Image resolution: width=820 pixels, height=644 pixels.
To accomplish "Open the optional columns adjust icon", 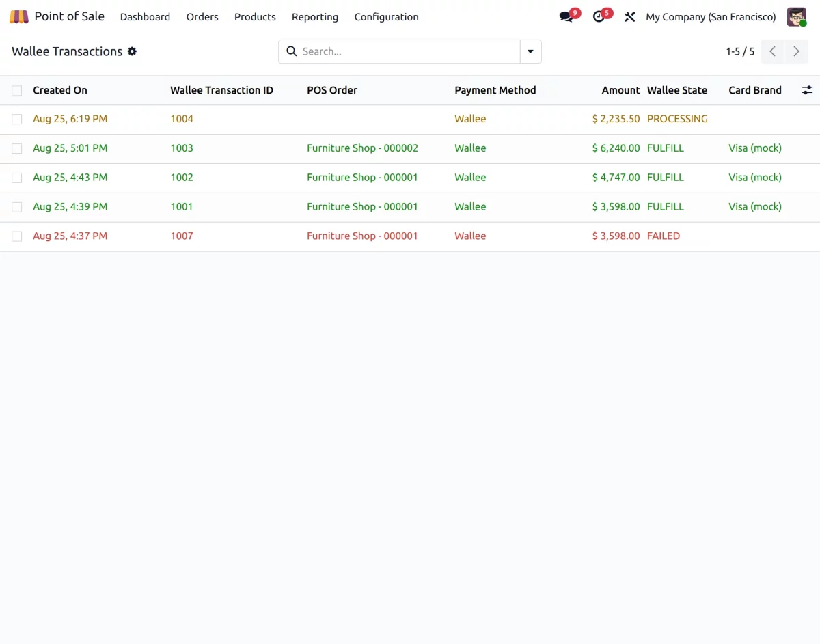I will 807,90.
